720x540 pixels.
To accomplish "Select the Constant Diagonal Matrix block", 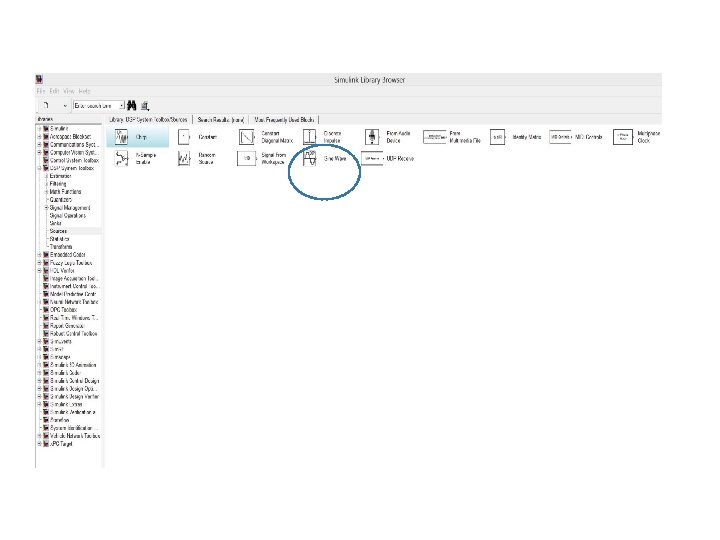I will 266,137.
